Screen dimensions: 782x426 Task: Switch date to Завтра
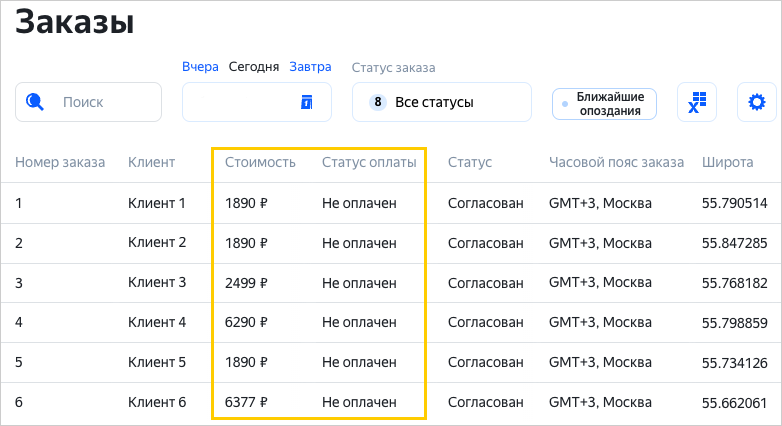click(310, 67)
